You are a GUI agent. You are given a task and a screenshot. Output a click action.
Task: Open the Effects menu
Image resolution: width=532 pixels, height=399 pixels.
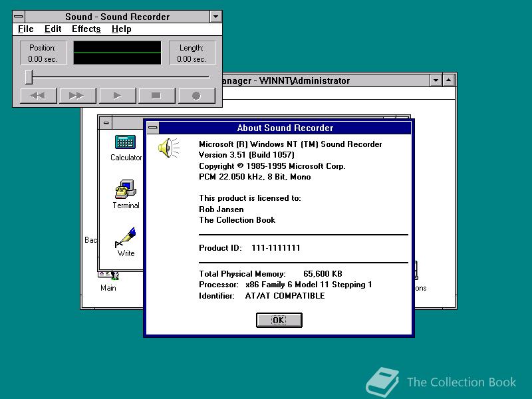86,29
